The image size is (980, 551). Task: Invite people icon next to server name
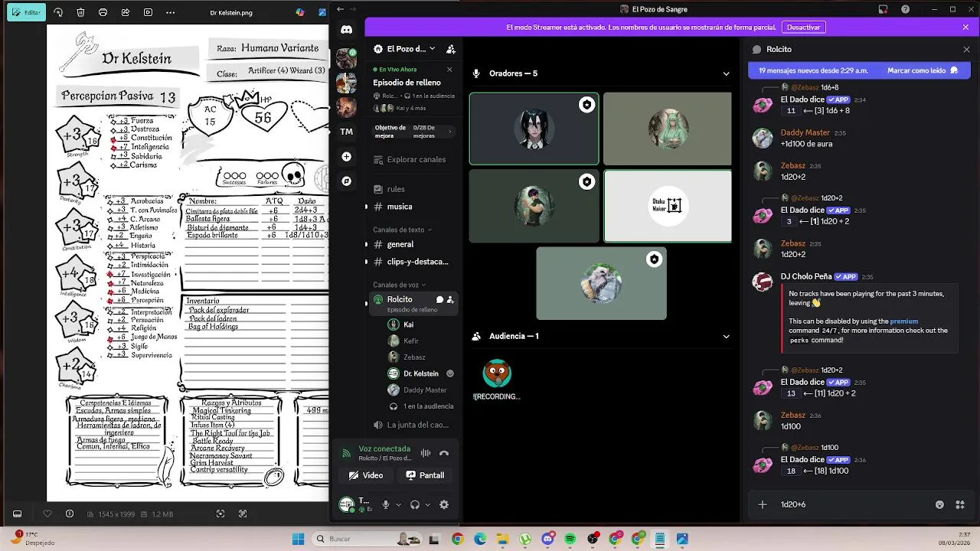click(x=451, y=49)
